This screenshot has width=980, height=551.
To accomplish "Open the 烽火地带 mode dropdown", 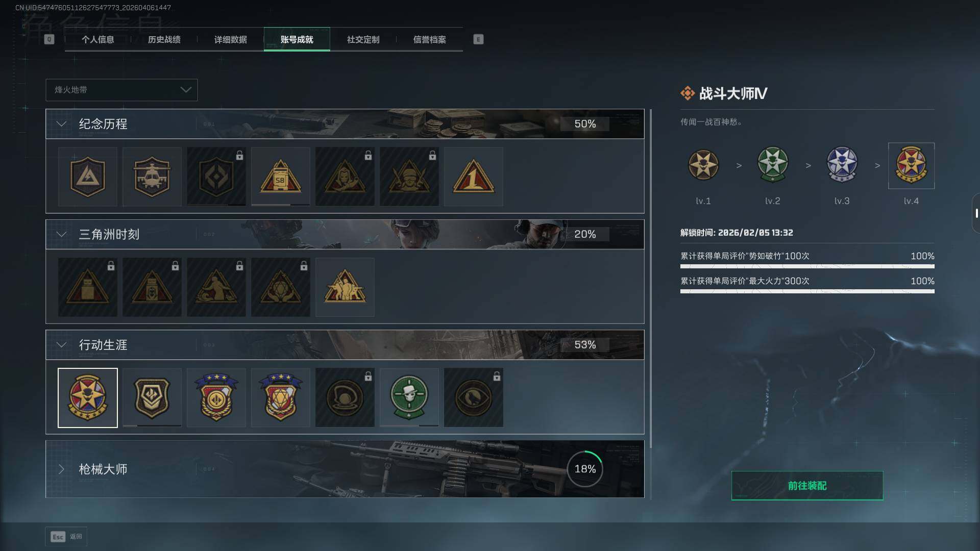I will tap(121, 90).
